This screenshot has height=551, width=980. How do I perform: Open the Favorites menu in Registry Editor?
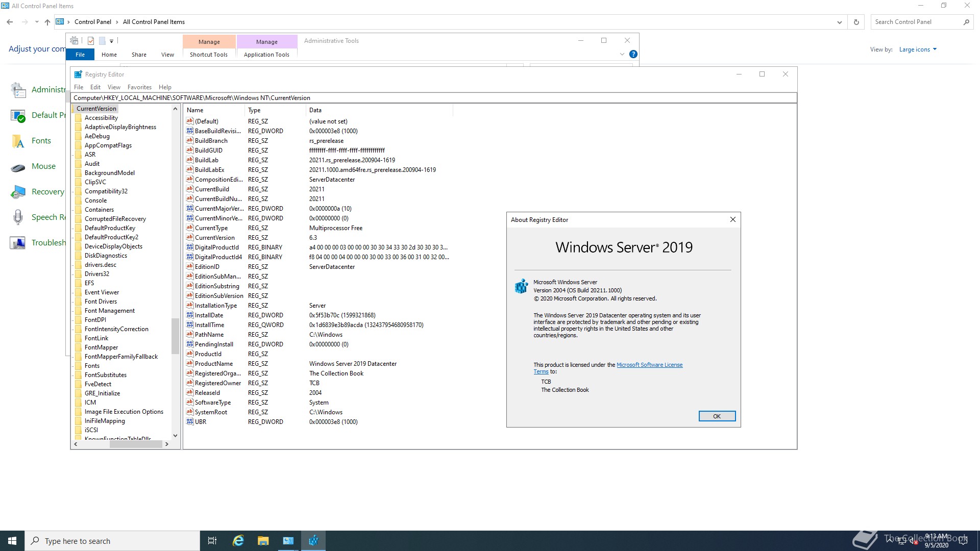point(139,87)
